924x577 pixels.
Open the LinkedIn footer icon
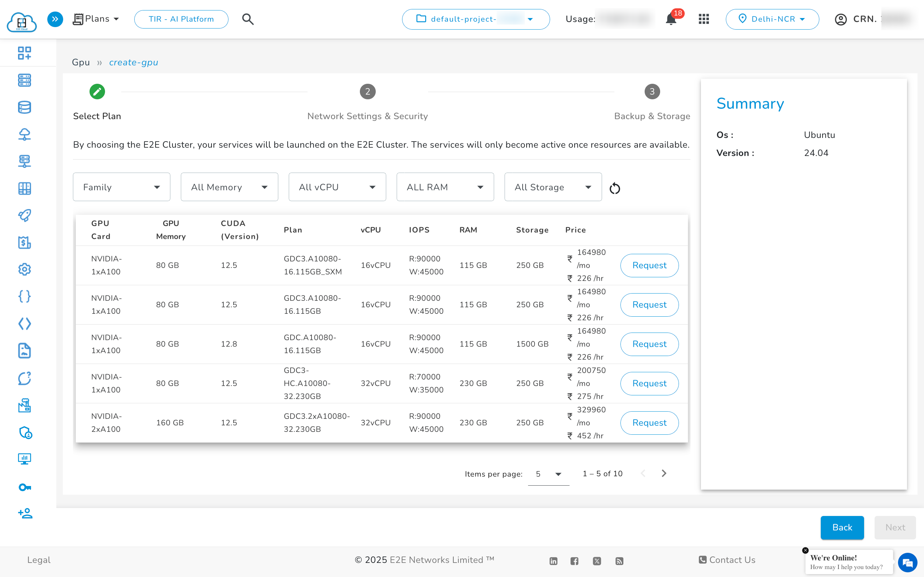(x=553, y=561)
